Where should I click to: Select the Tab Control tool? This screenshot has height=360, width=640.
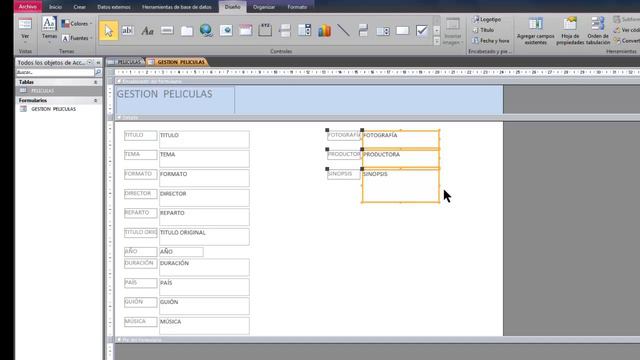(x=187, y=31)
